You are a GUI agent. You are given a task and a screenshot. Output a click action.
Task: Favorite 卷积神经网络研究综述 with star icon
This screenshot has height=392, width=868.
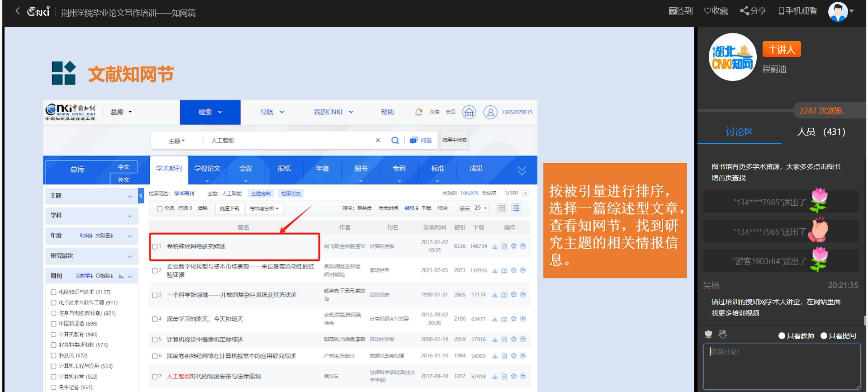(x=513, y=246)
